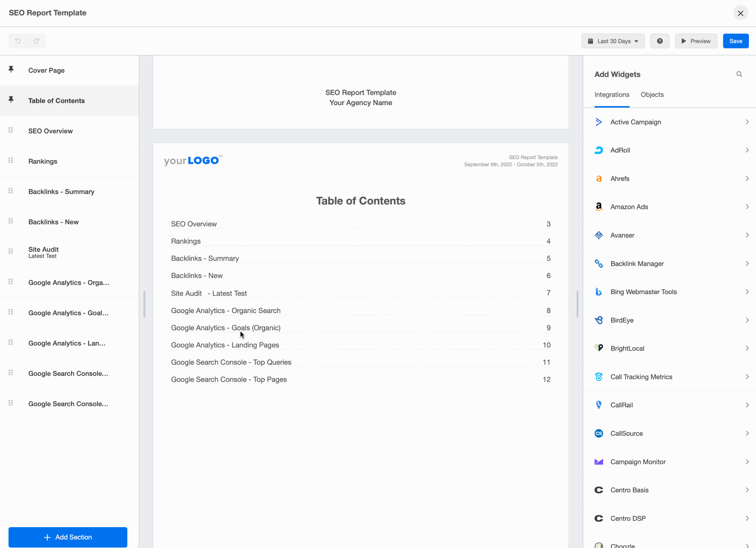
Task: Click the Your Agency Name cover text
Action: [361, 103]
